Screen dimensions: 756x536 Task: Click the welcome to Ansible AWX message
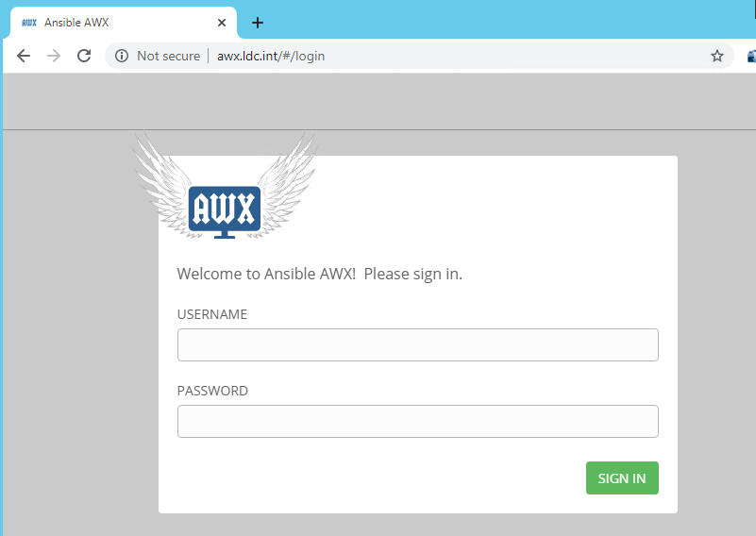[319, 274]
